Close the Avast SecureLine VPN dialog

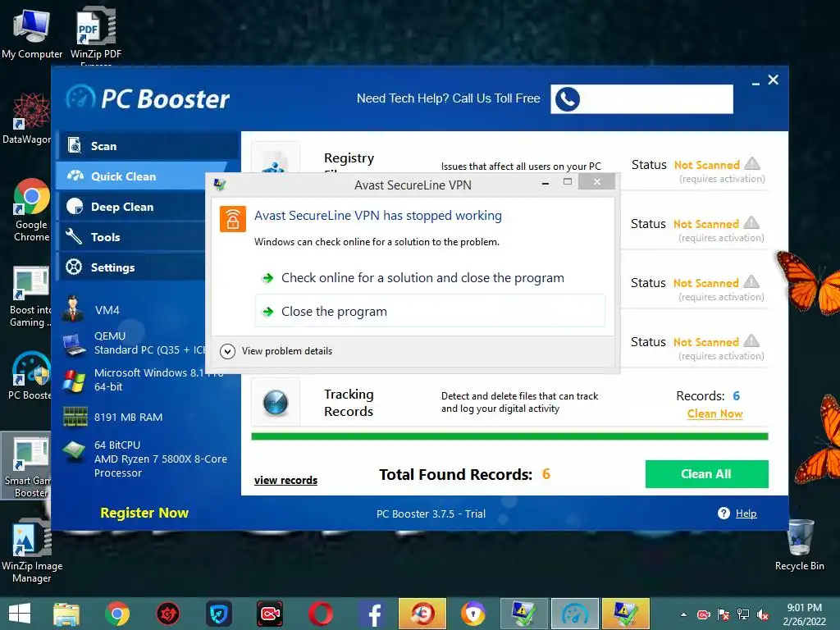click(597, 181)
